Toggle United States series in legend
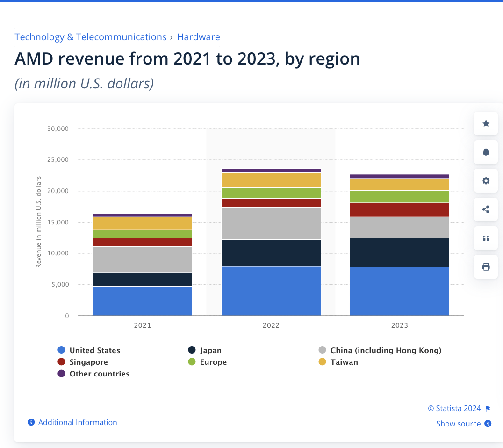The width and height of the screenshot is (503, 448). (94, 350)
